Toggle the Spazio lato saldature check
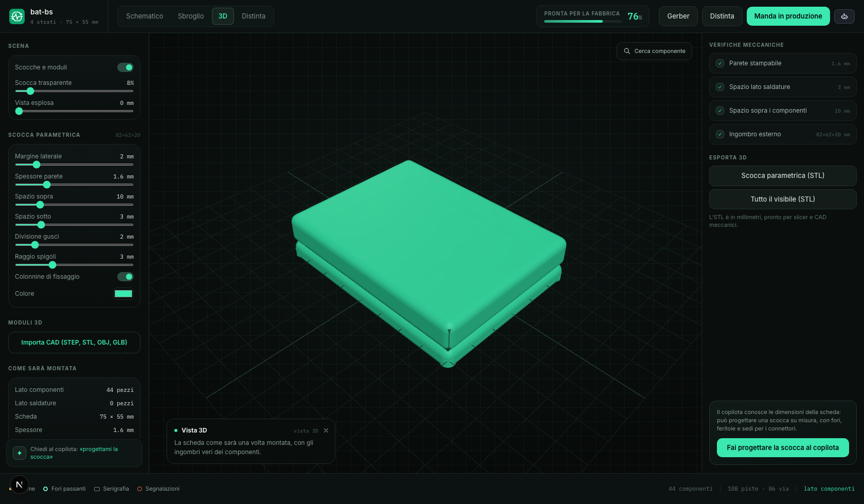Image resolution: width=864 pixels, height=504 pixels. (720, 87)
